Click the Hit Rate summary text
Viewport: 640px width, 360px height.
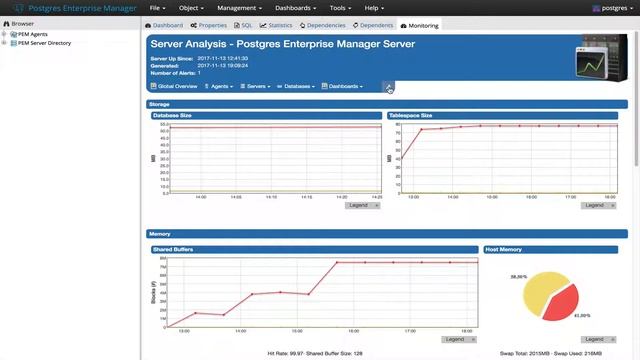point(315,353)
